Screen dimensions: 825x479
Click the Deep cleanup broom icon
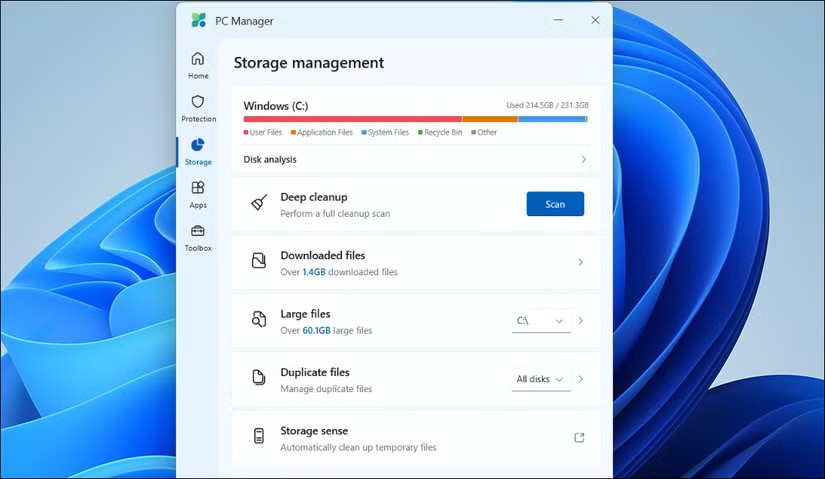pos(259,204)
